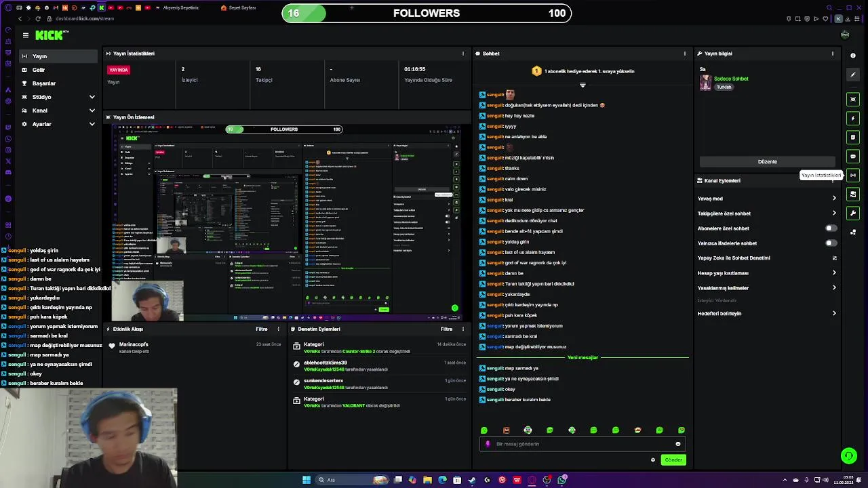The image size is (868, 488).
Task: Click the Bir mesaj gönderin input field
Action: (583, 445)
